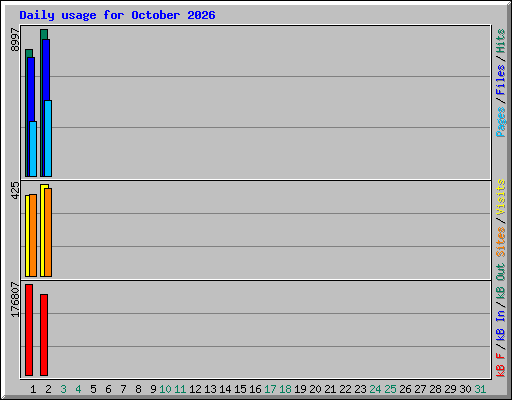Click the "425" axis value
The height and width of the screenshot is (400, 512).
pyautogui.click(x=15, y=190)
